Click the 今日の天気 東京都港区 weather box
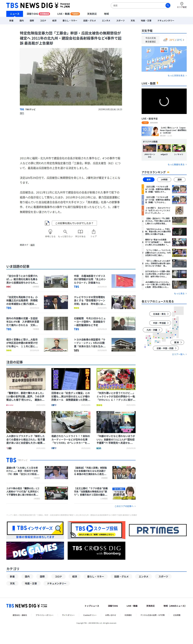 (x=164, y=40)
